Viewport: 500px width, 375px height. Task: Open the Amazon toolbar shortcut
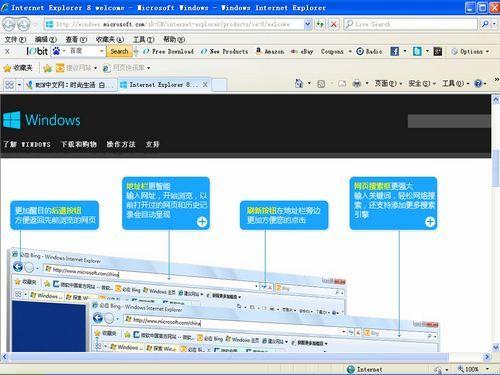click(270, 51)
